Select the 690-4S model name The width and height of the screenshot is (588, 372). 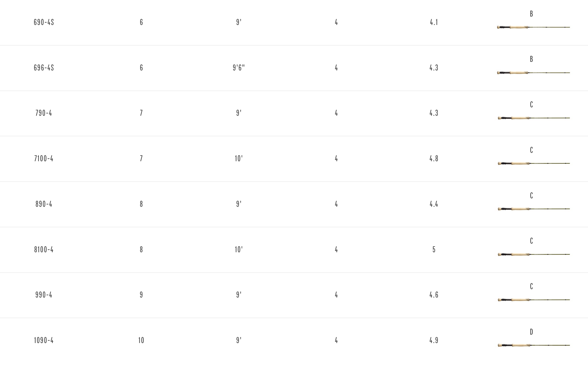pos(44,22)
